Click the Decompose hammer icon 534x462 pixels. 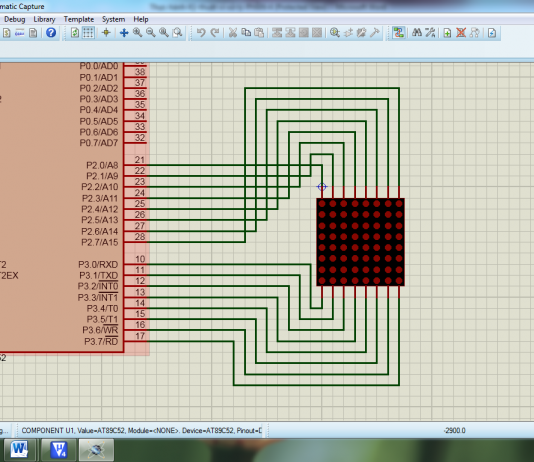point(375,33)
